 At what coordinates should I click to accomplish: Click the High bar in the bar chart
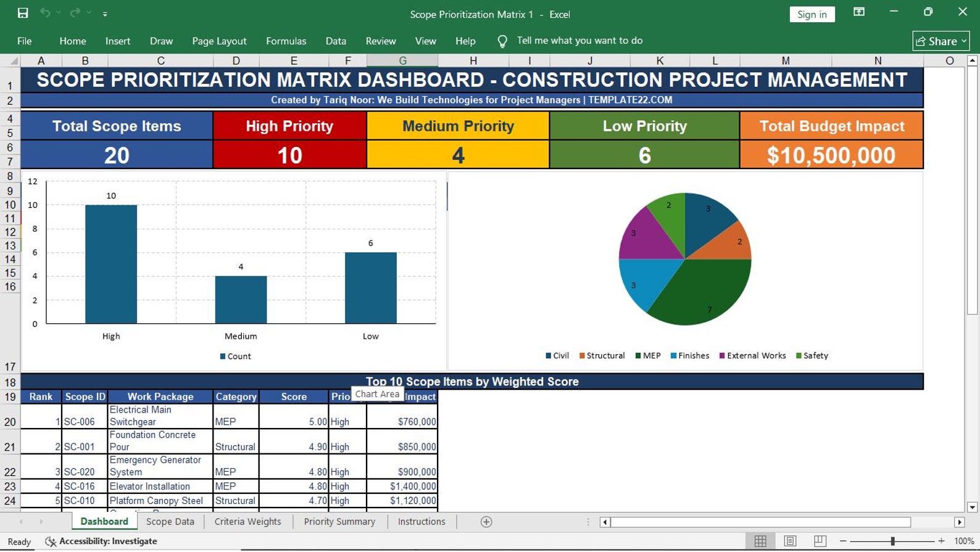(x=111, y=264)
